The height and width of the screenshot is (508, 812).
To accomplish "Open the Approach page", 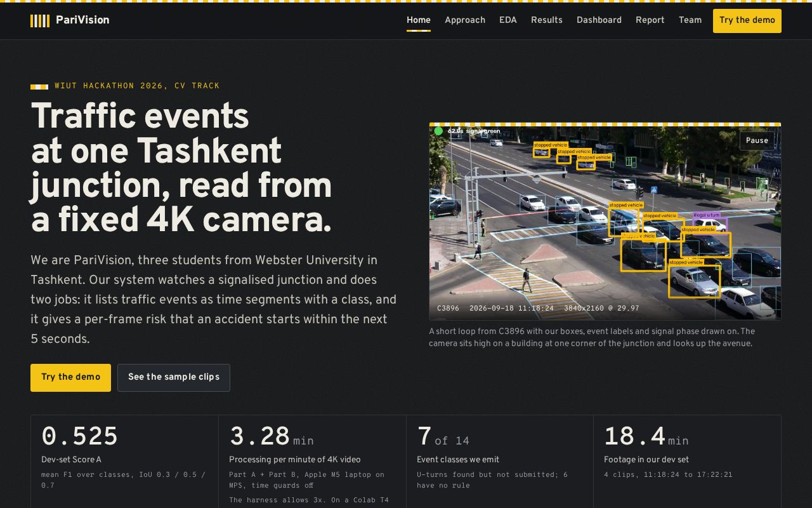I will coord(465,20).
